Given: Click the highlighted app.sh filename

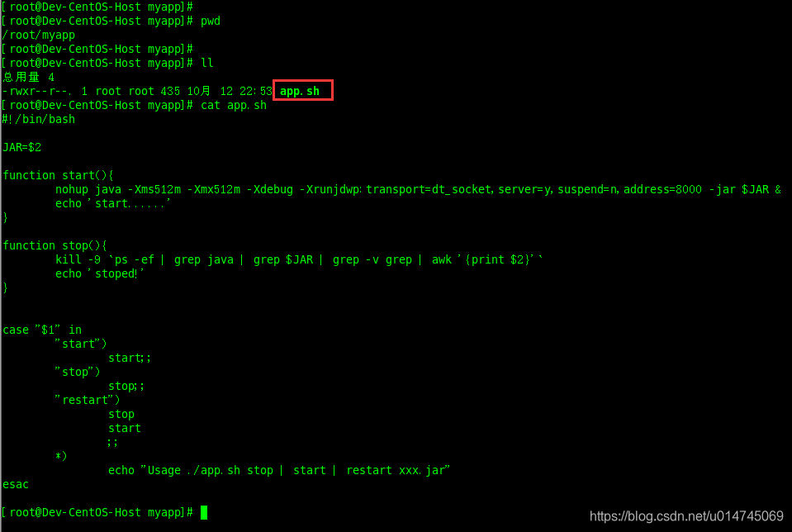Looking at the screenshot, I should click(300, 91).
